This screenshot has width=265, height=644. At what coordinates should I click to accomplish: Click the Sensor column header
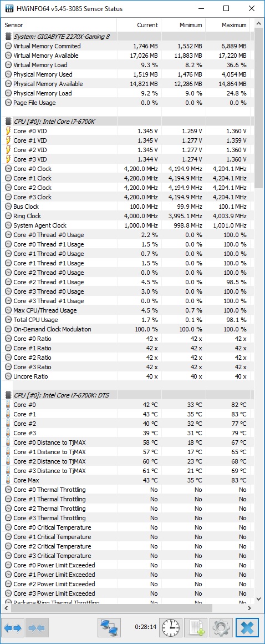(x=59, y=25)
